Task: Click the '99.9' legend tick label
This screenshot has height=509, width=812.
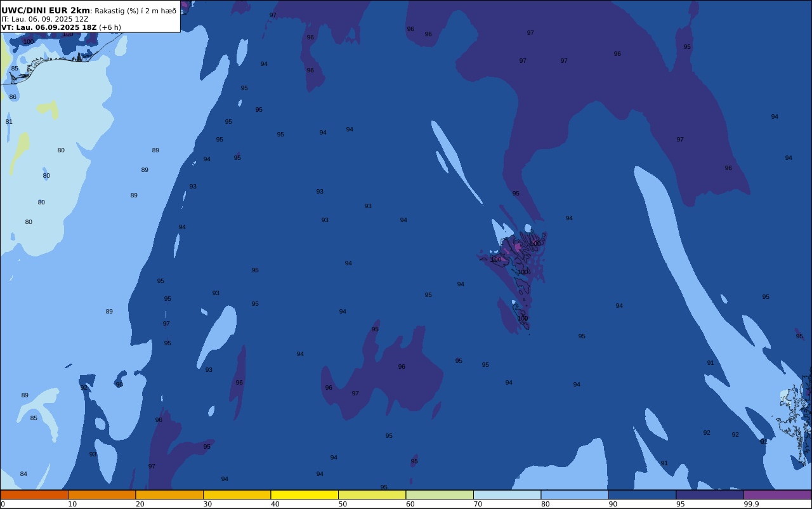Action: [752, 504]
